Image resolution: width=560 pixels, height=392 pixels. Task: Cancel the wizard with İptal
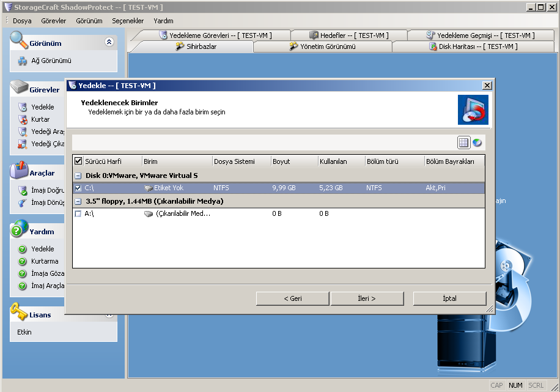(449, 298)
